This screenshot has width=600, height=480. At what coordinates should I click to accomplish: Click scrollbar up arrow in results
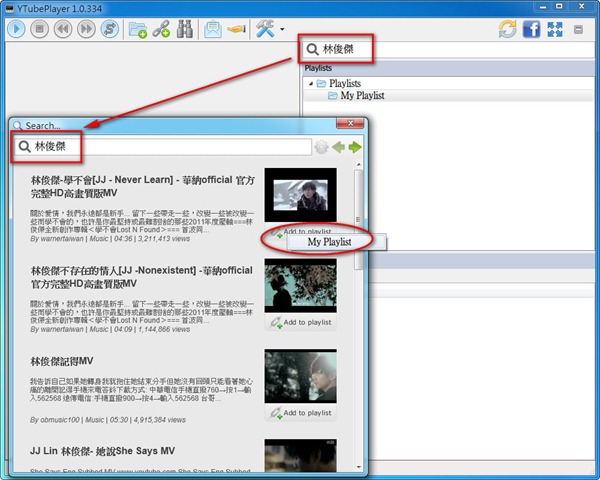point(359,165)
